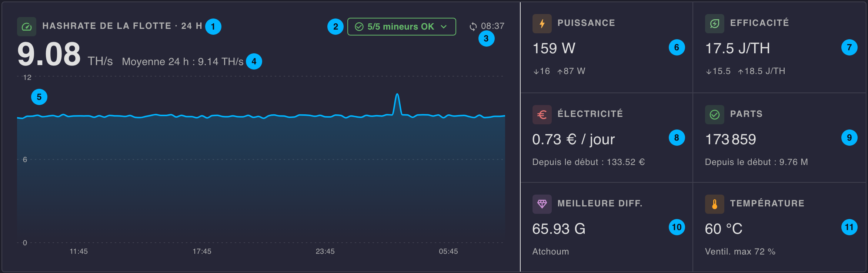Expand the chevron on the miners status badge

(444, 27)
